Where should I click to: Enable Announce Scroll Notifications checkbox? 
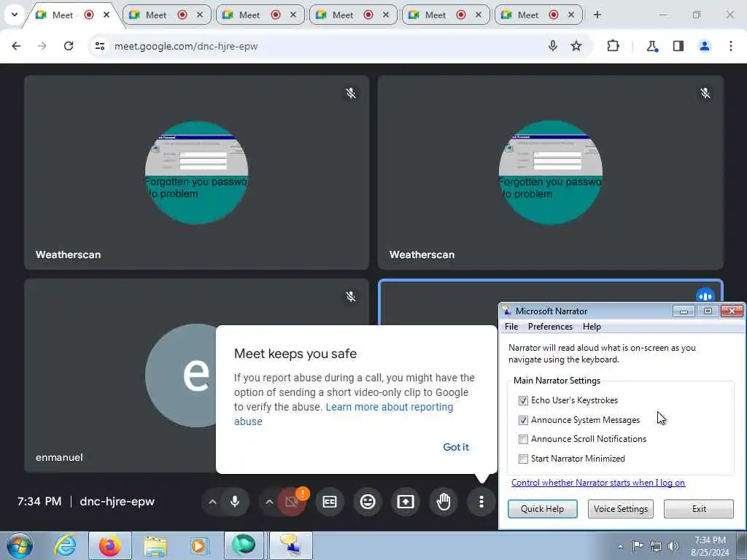[523, 439]
